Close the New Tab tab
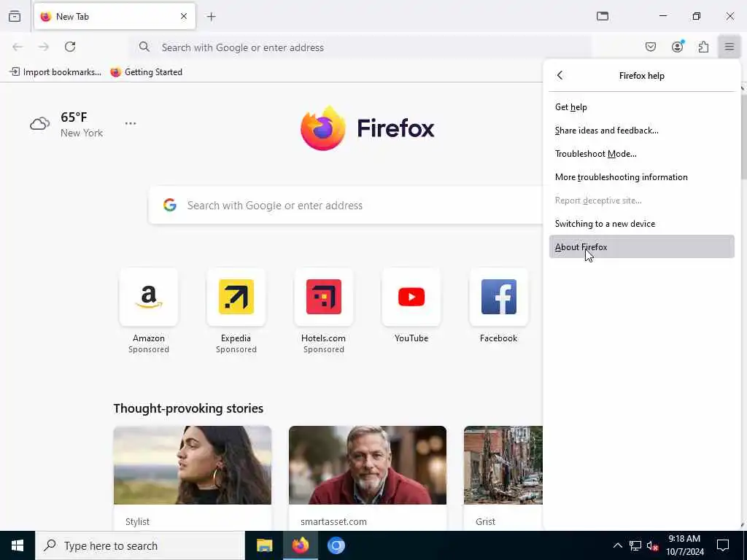This screenshot has width=747, height=560. 183,17
